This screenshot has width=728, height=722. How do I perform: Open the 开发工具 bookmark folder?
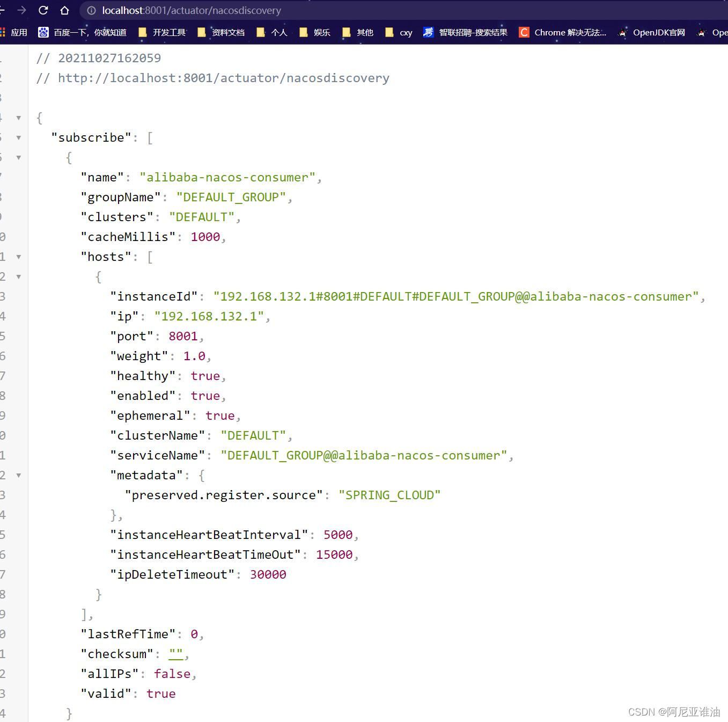[x=162, y=33]
